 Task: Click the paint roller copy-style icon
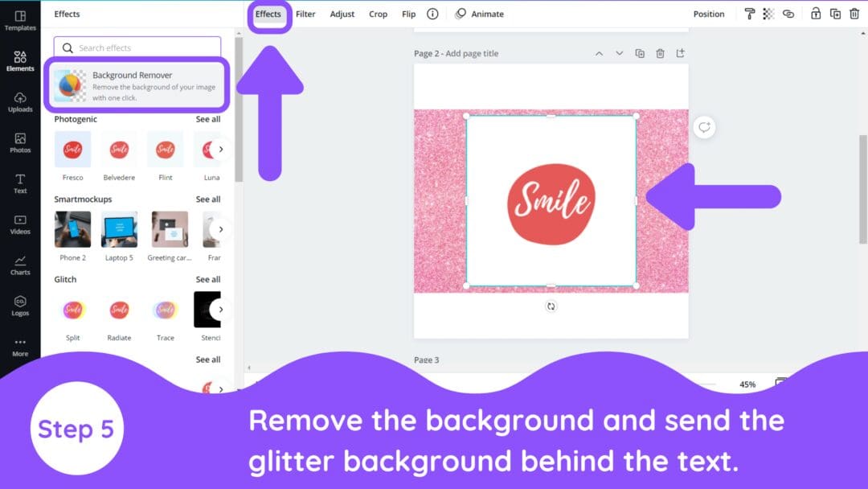point(749,14)
